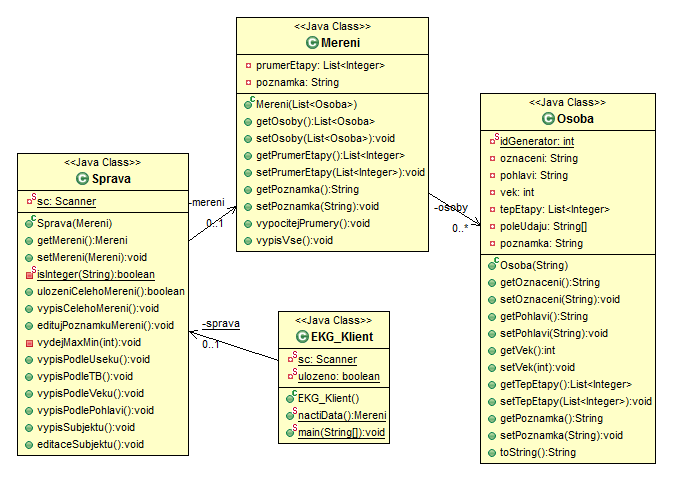The image size is (673, 480).
Task: Select field pohlavi: String
Action: (x=534, y=176)
